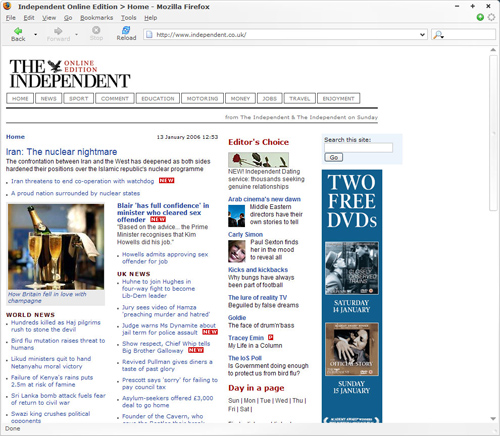This screenshot has height=436, width=500.
Task: Open The lure of reality TV link
Action: (257, 297)
